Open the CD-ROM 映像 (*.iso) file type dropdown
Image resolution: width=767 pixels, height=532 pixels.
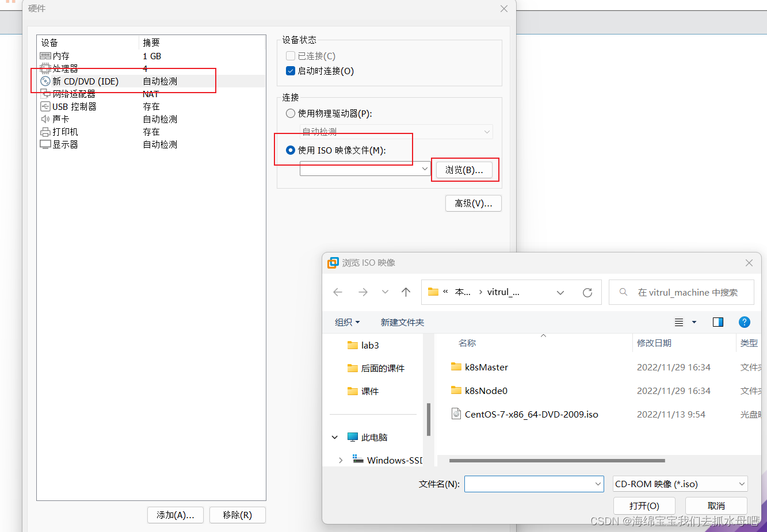(x=680, y=484)
